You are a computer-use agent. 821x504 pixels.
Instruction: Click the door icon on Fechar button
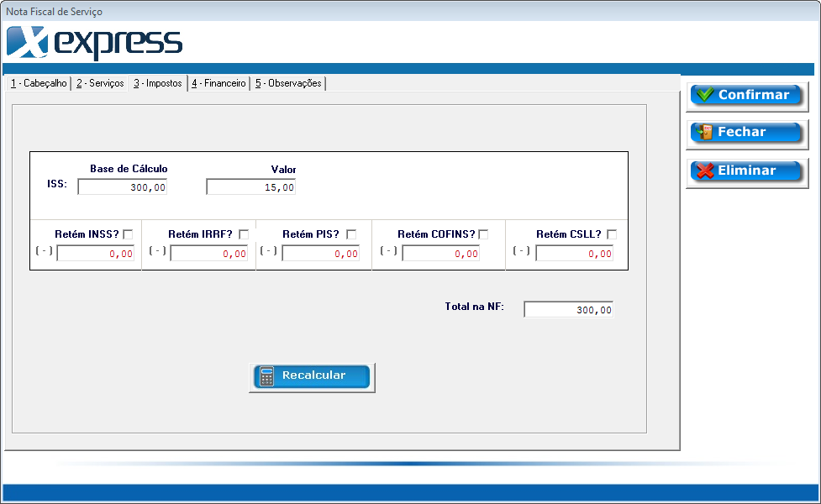(x=705, y=132)
